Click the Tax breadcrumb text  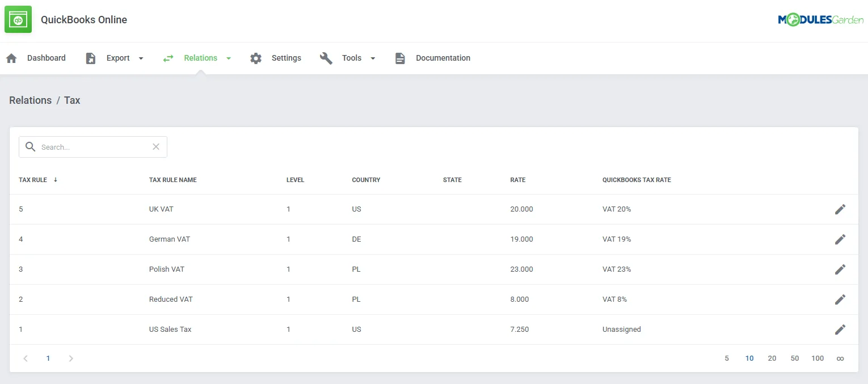(72, 100)
